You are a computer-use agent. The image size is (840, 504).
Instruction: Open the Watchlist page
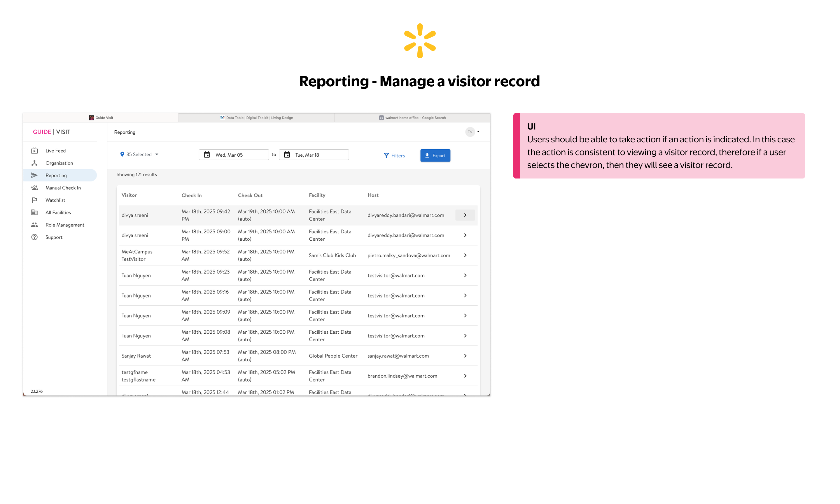[x=60, y=200]
